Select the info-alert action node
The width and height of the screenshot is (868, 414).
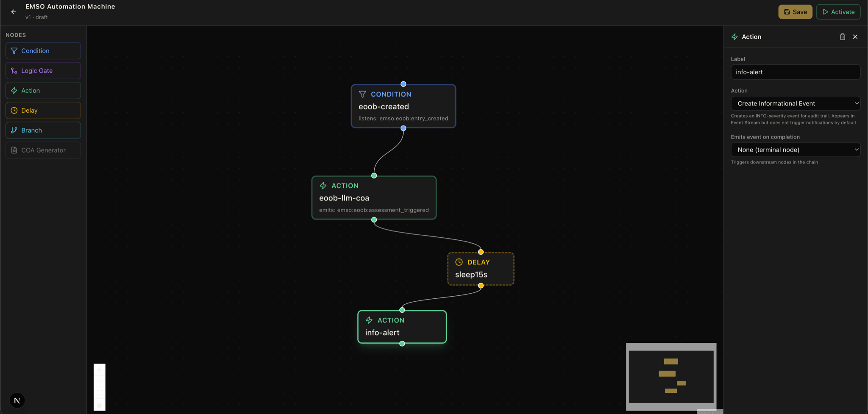(402, 327)
